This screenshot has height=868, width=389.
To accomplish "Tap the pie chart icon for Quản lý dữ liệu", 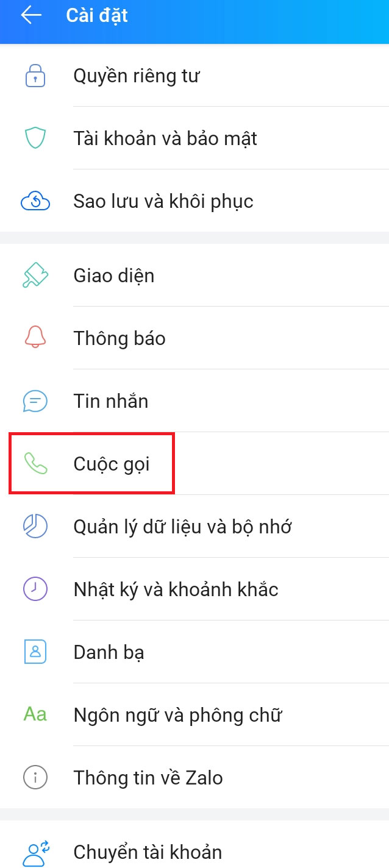I will tap(35, 526).
